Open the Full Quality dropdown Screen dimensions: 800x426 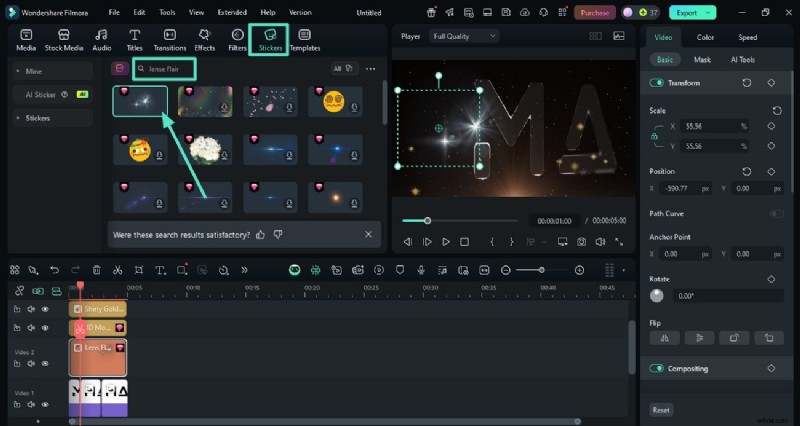pos(465,36)
